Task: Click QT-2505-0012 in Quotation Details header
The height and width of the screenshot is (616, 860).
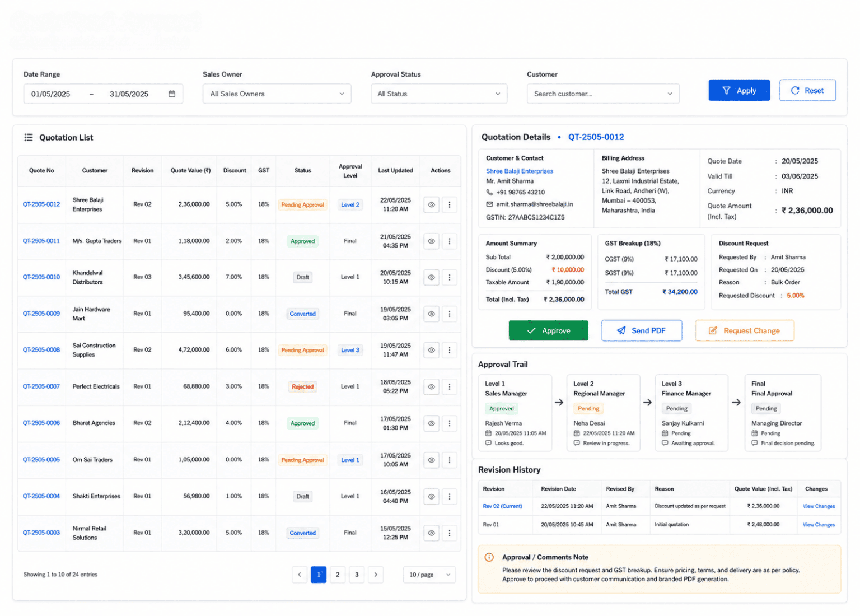Action: coord(596,137)
